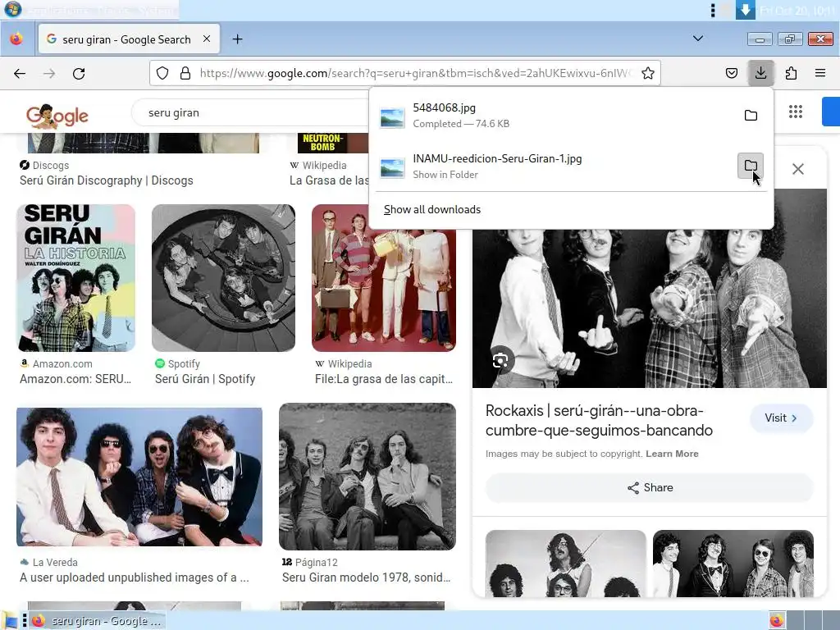The height and width of the screenshot is (630, 840).
Task: Show INAMU-reedicion-Seru-Giran-1.jpg in folder
Action: 751,166
